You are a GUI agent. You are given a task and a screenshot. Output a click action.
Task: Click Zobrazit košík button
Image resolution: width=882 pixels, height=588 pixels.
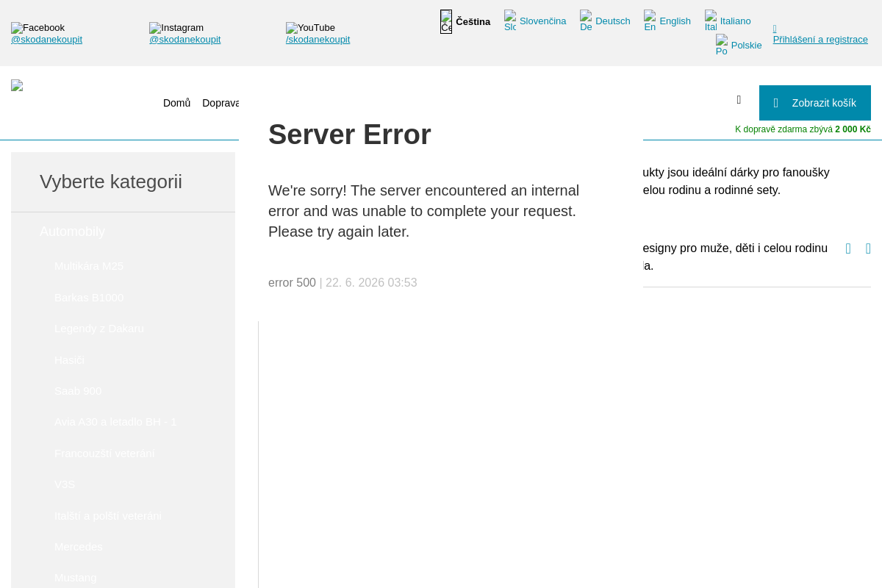tap(815, 103)
